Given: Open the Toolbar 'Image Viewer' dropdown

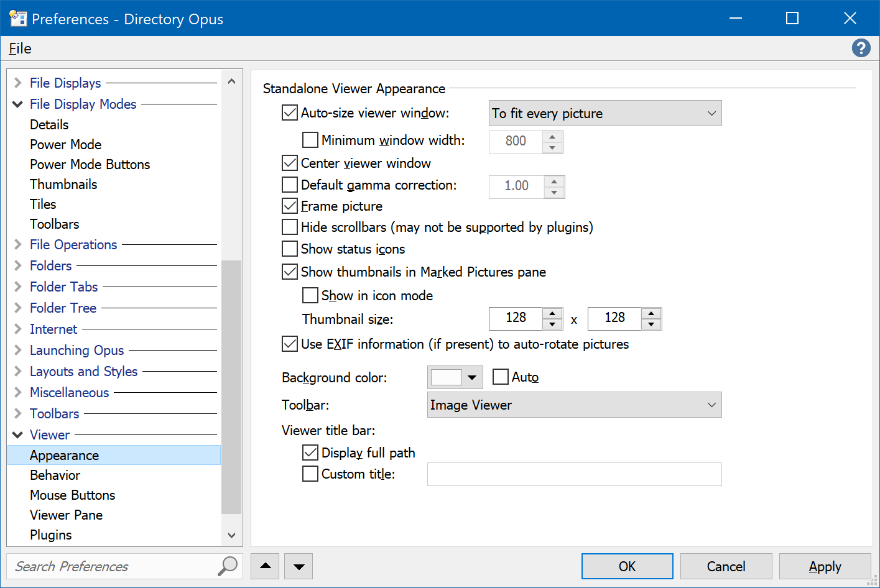Looking at the screenshot, I should tap(574, 405).
